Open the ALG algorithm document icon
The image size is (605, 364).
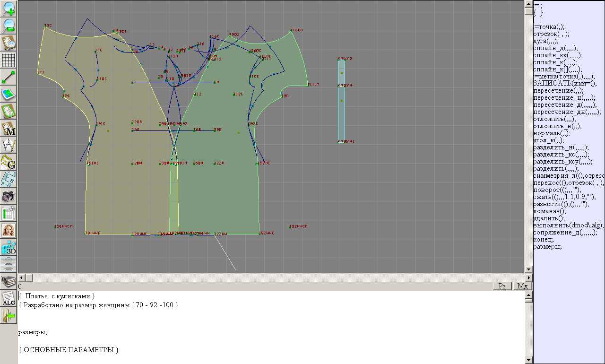point(9,298)
